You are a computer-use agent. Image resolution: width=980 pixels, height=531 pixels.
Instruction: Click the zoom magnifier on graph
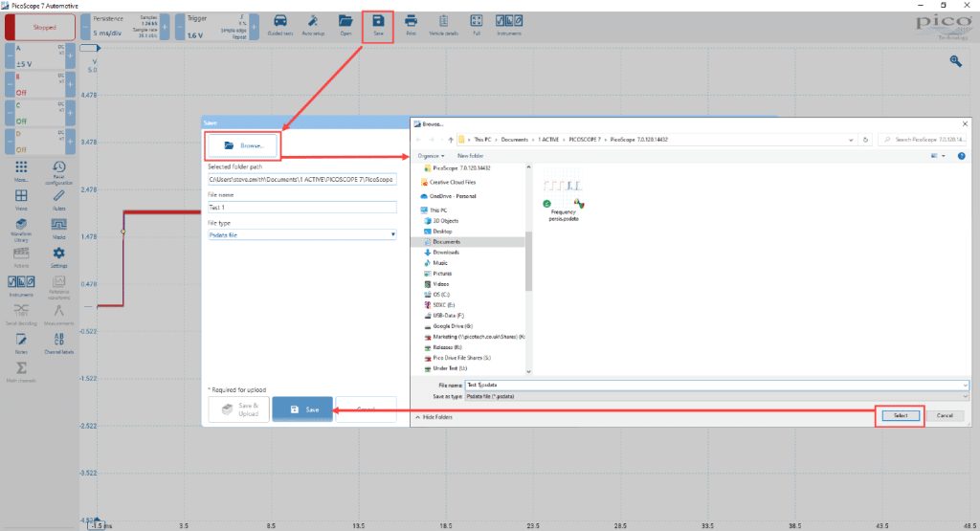click(x=956, y=60)
